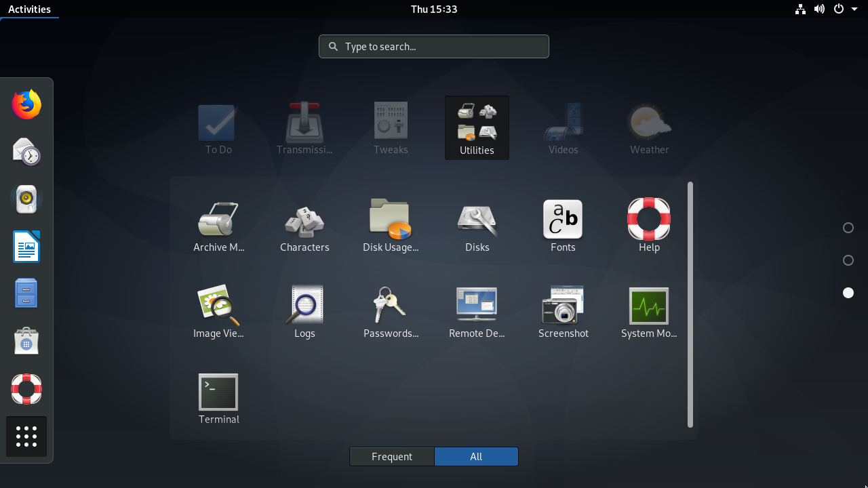Launch Firefox from the dock
This screenshot has height=488, width=868.
26,105
